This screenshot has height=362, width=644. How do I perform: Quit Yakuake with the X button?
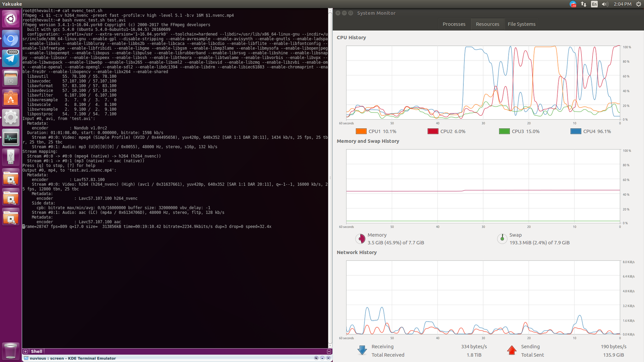328,358
